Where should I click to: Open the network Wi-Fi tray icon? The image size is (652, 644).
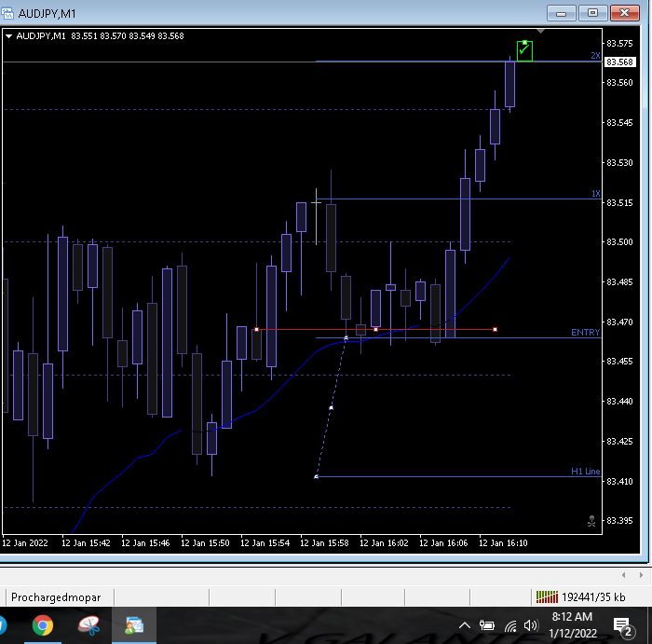coord(510,625)
